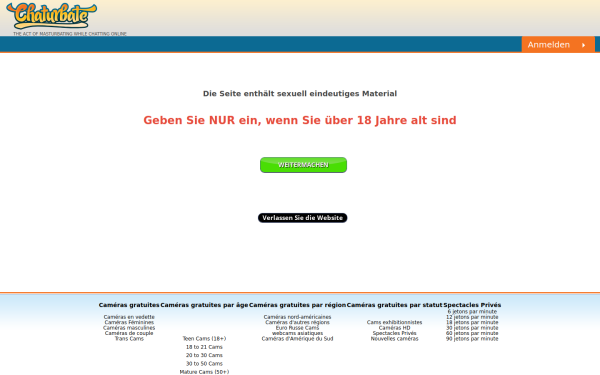Open Caméras d'Amérique du Sud link

pos(297,338)
